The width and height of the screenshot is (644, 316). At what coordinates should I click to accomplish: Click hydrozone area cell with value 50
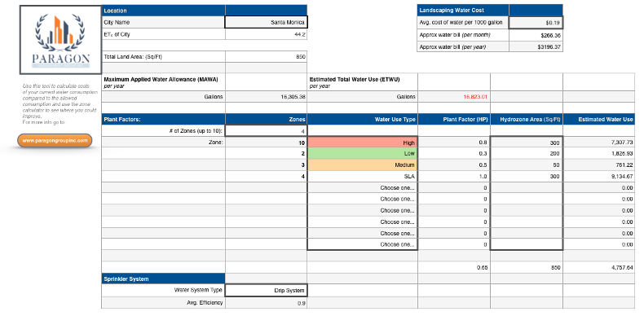tap(527, 165)
